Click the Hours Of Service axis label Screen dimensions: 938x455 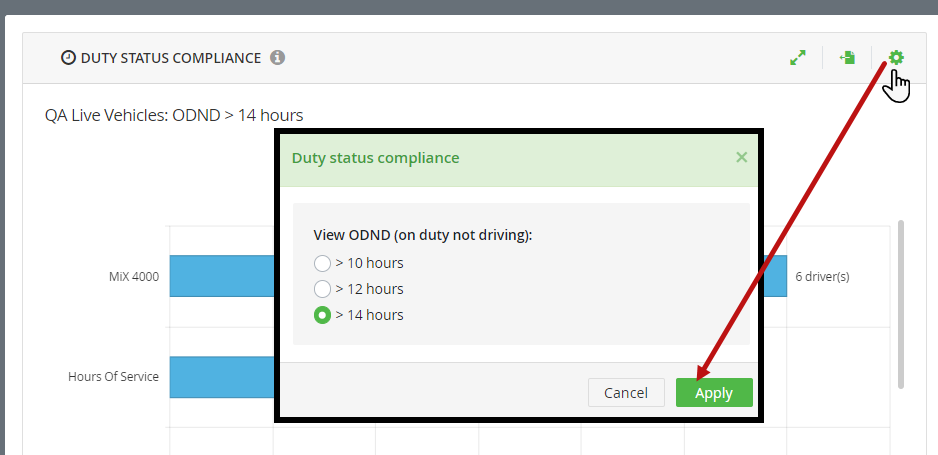(114, 377)
